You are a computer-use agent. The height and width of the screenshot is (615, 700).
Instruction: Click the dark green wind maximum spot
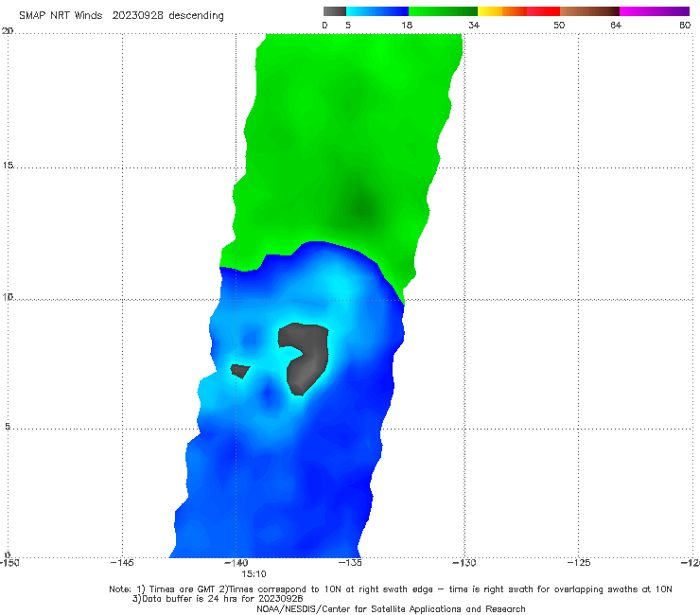(362, 208)
